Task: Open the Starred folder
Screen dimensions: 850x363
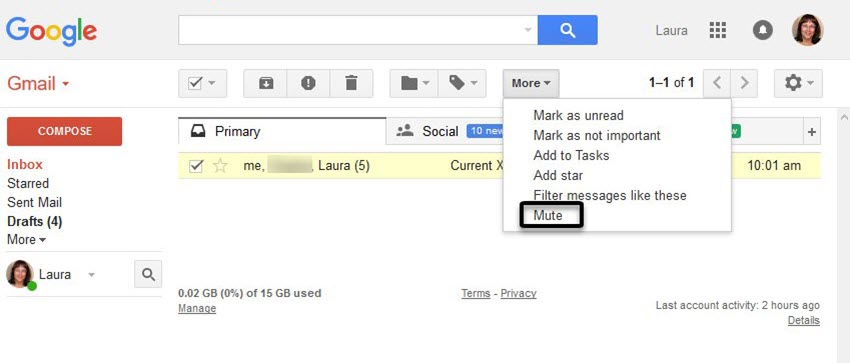Action: (x=28, y=184)
